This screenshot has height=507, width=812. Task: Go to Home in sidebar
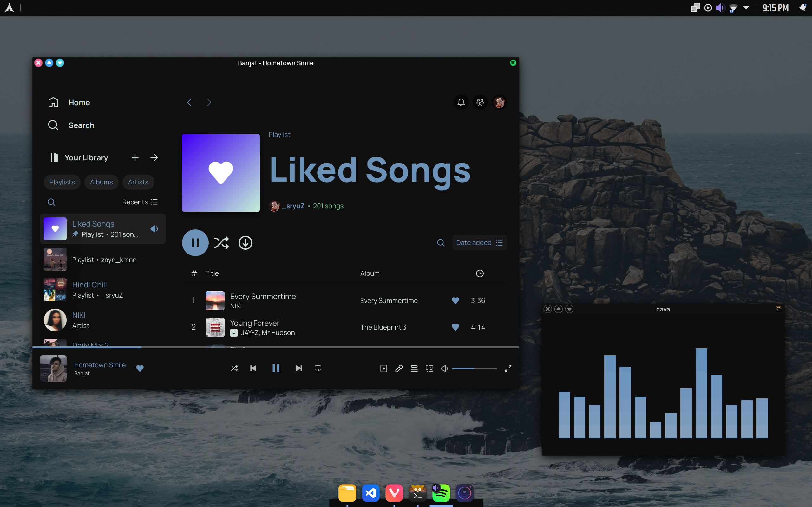[79, 103]
